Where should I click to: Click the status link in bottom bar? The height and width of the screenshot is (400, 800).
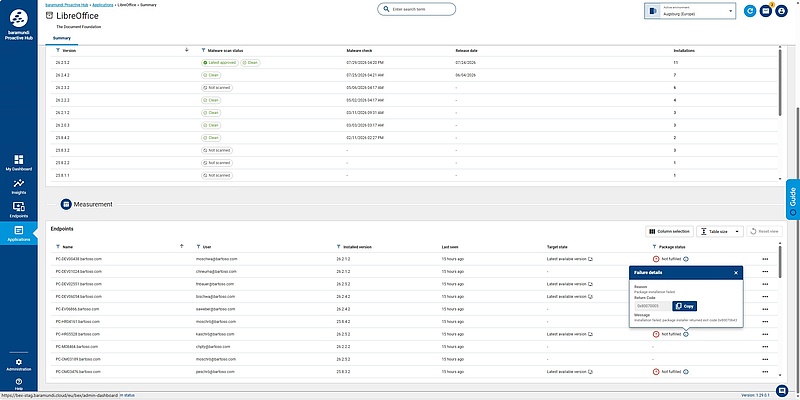click(x=130, y=395)
